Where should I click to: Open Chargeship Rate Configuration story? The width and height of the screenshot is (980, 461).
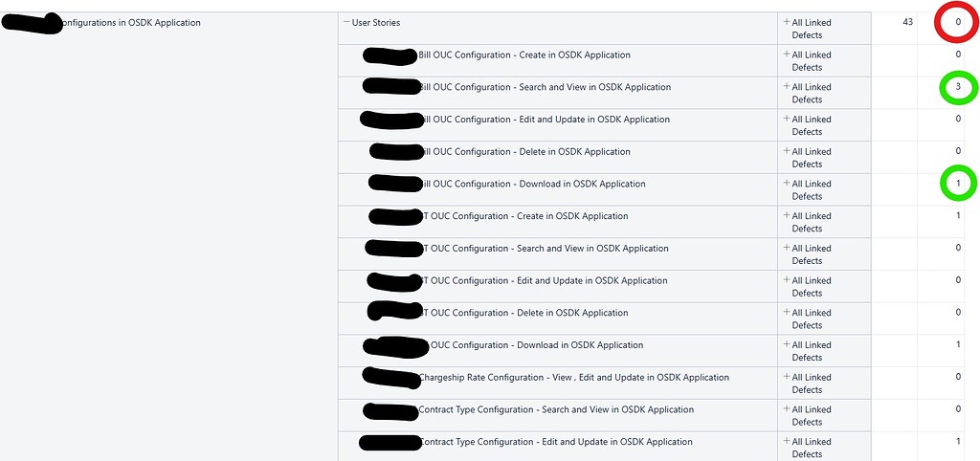[573, 378]
